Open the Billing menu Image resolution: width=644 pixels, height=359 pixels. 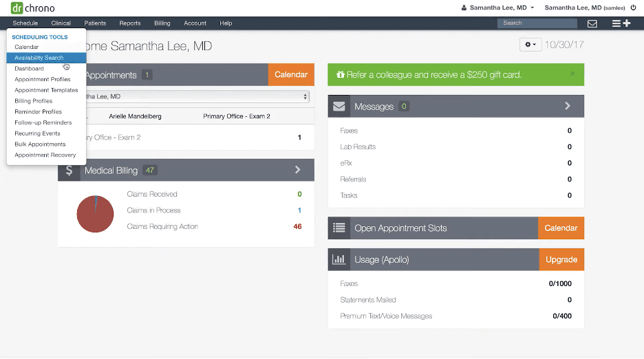(x=162, y=23)
